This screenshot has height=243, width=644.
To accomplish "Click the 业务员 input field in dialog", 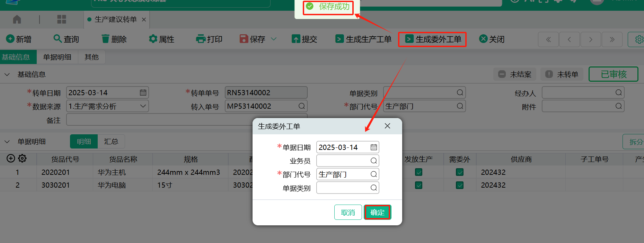I will (343, 161).
